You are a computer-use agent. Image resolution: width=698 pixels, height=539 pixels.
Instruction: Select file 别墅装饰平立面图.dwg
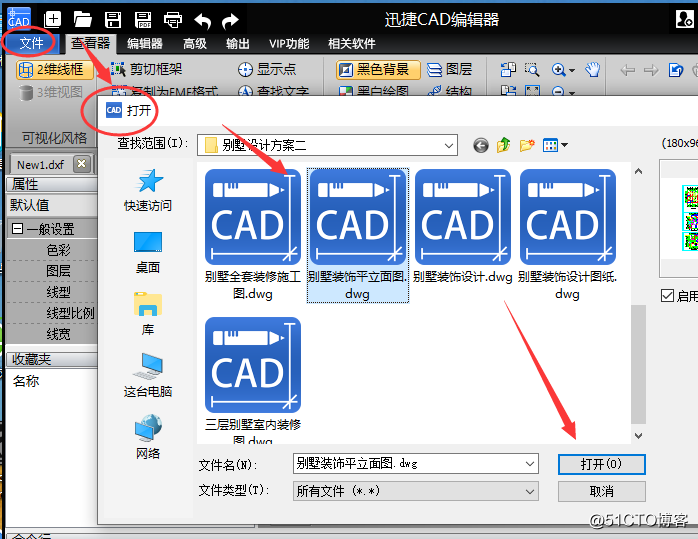[x=357, y=235]
